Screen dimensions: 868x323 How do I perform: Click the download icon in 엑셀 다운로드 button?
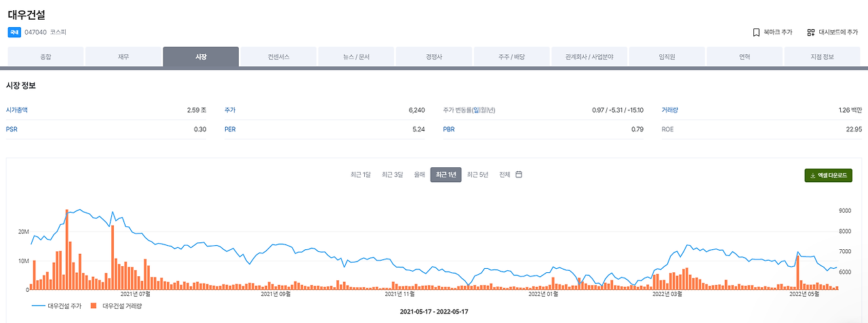[x=813, y=175]
